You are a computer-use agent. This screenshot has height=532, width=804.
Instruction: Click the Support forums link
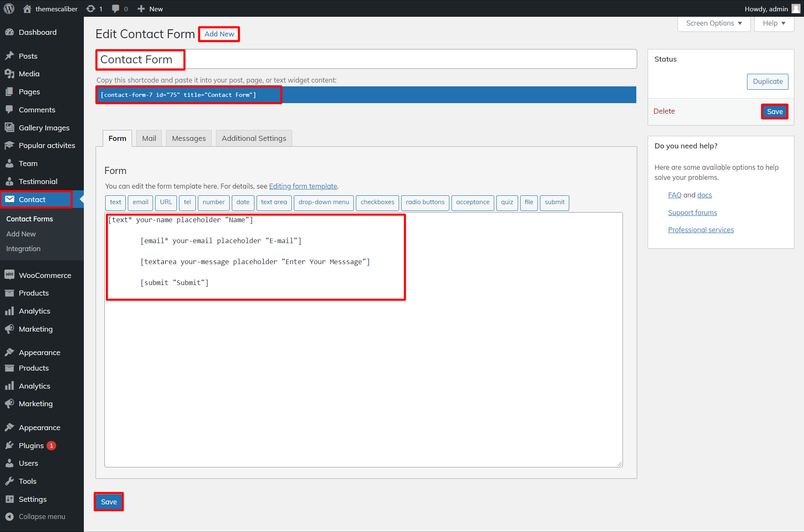coord(692,213)
